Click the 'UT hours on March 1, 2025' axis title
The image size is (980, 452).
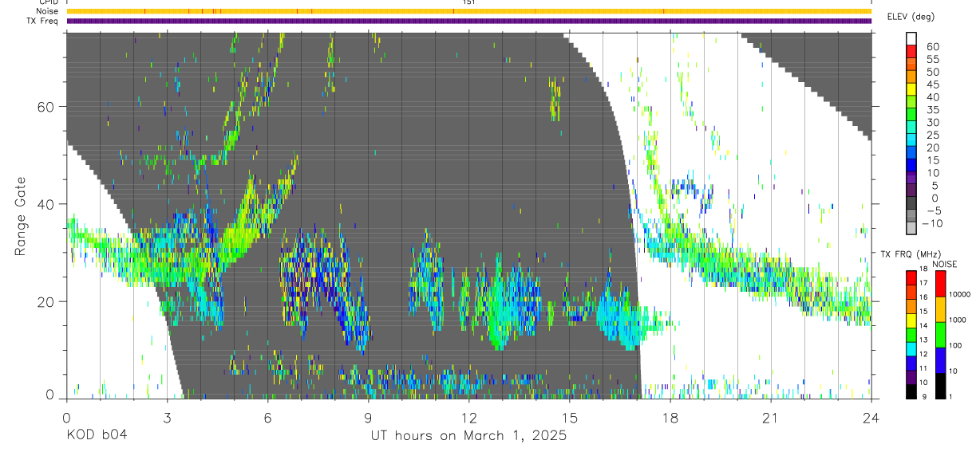point(468,436)
